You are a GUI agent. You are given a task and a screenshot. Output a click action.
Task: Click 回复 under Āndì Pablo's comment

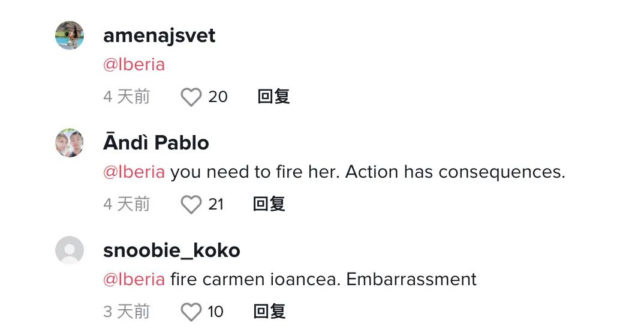click(269, 204)
